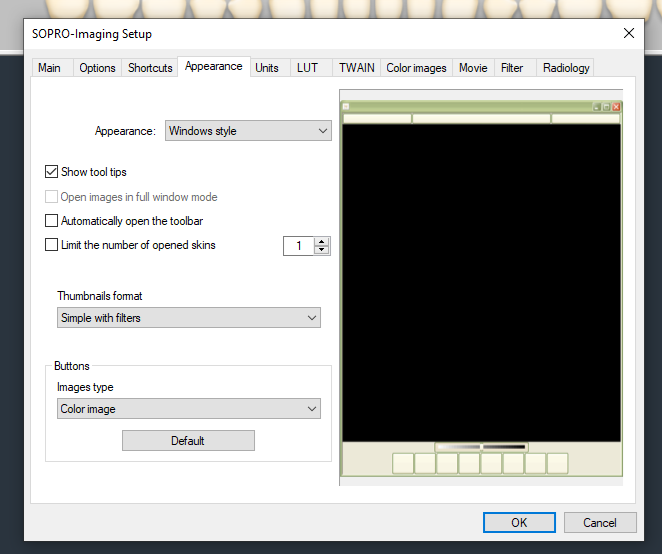Image resolution: width=662 pixels, height=554 pixels.
Task: Tick Open images in full window mode
Action: click(52, 197)
